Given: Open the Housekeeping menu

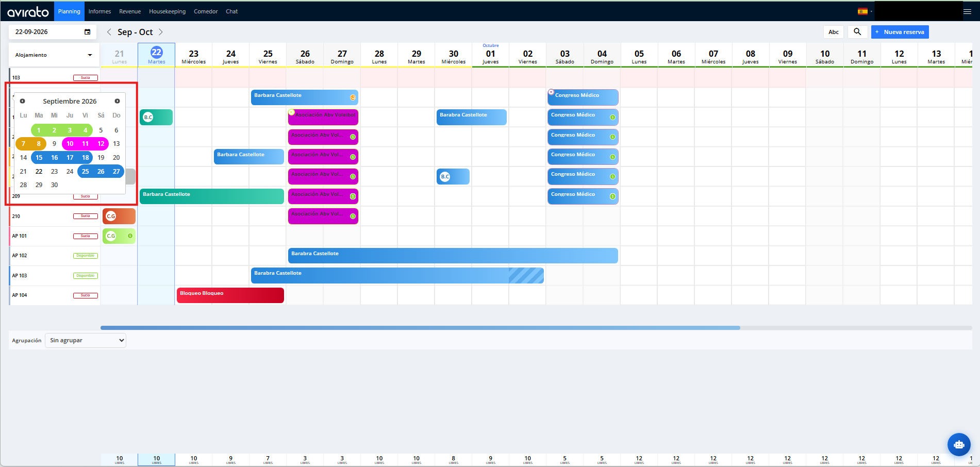Looking at the screenshot, I should click(167, 11).
